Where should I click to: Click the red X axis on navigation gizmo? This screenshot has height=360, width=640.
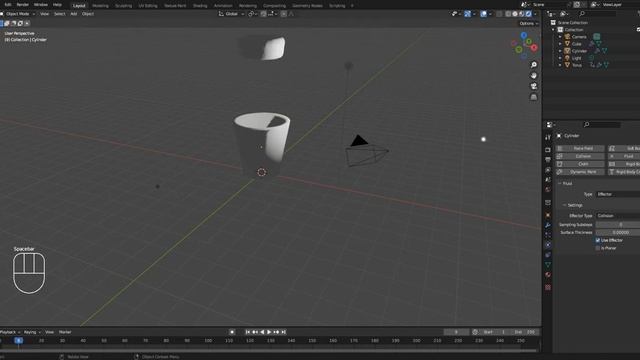tap(534, 48)
